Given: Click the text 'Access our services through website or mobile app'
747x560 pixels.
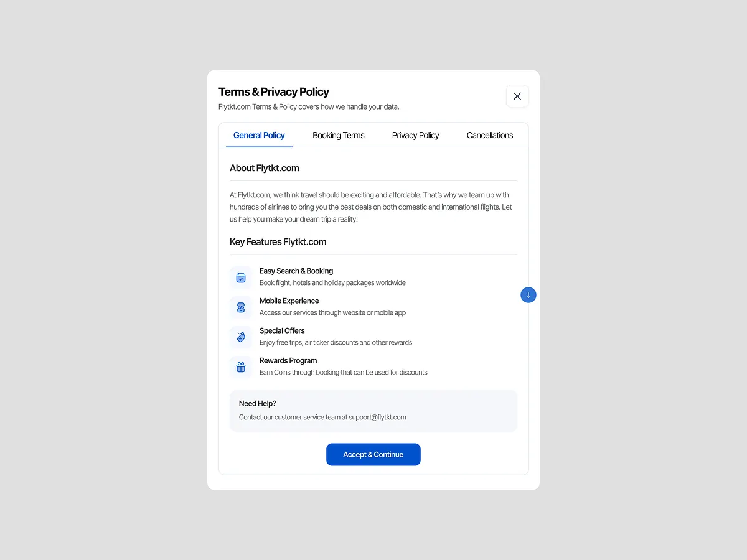Looking at the screenshot, I should pos(332,312).
